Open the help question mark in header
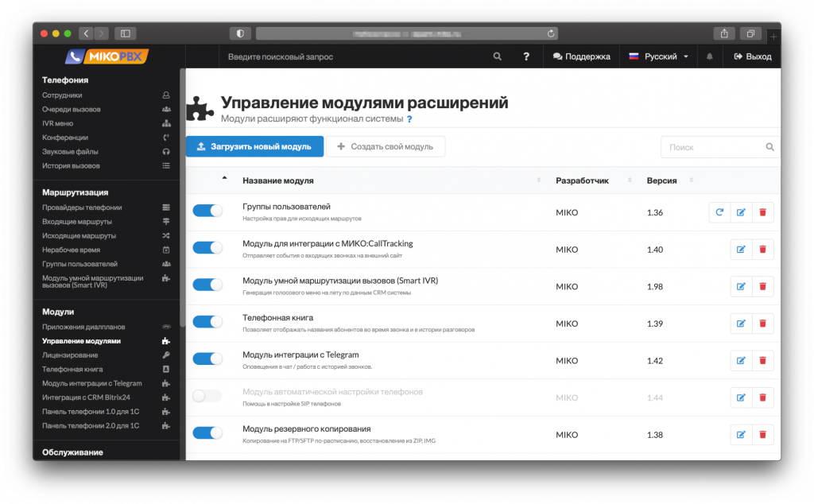 pos(526,56)
